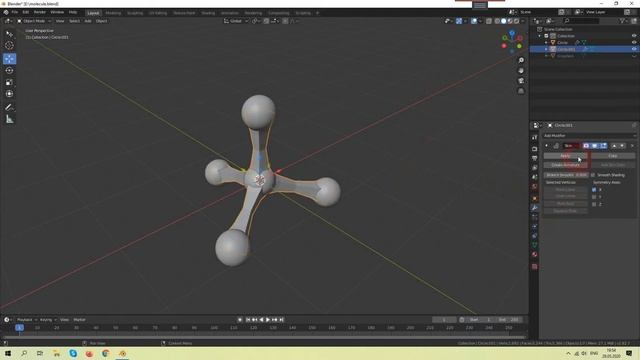
Task: Toggle X-ray display in the viewport
Action: 489,21
